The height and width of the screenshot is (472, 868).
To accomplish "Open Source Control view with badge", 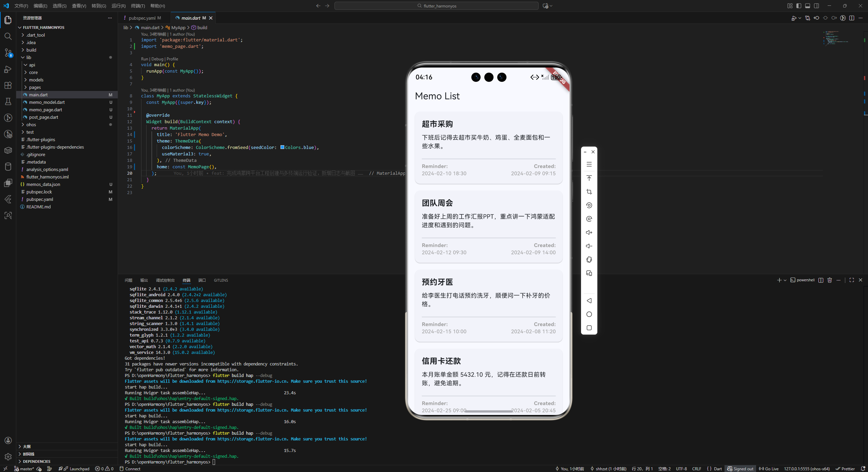I will pyautogui.click(x=8, y=53).
